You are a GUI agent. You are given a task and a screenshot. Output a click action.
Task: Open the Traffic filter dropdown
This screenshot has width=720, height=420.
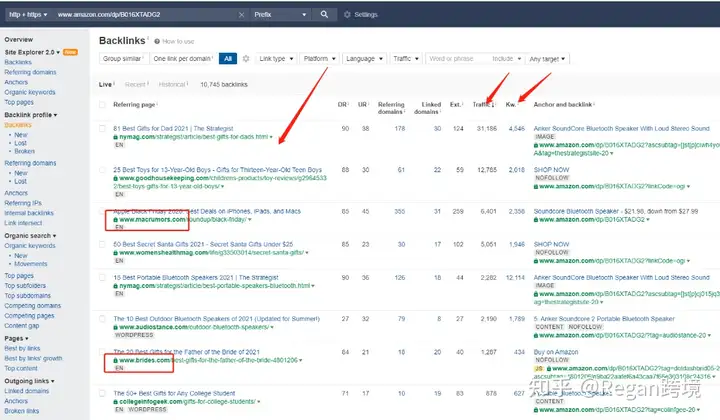tap(406, 59)
